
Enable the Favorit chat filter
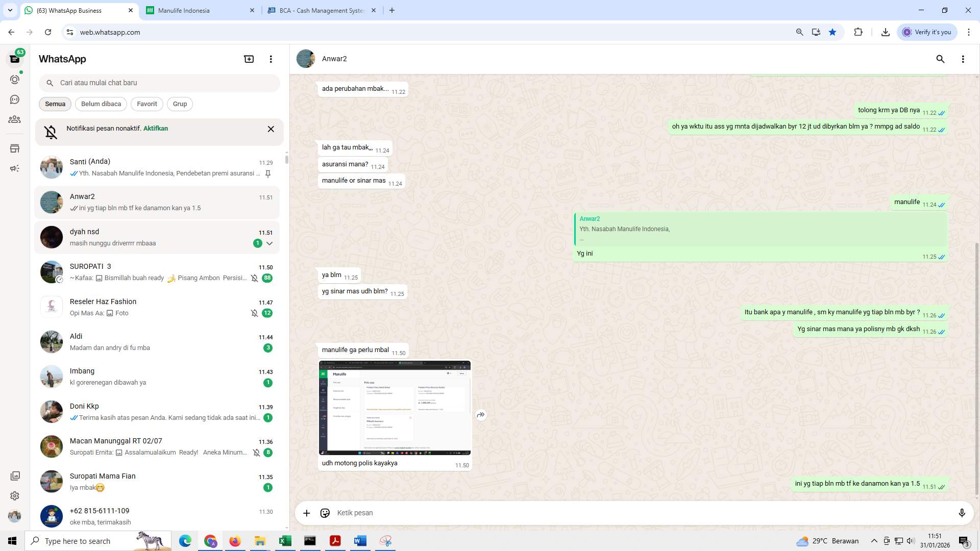click(146, 104)
